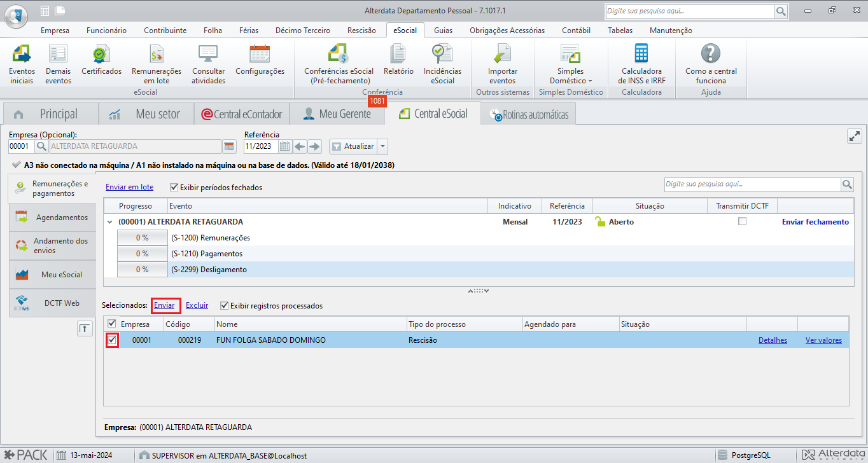Open Eventos iniciais in the eSocial ribbon
This screenshot has height=463, width=868.
(x=22, y=64)
